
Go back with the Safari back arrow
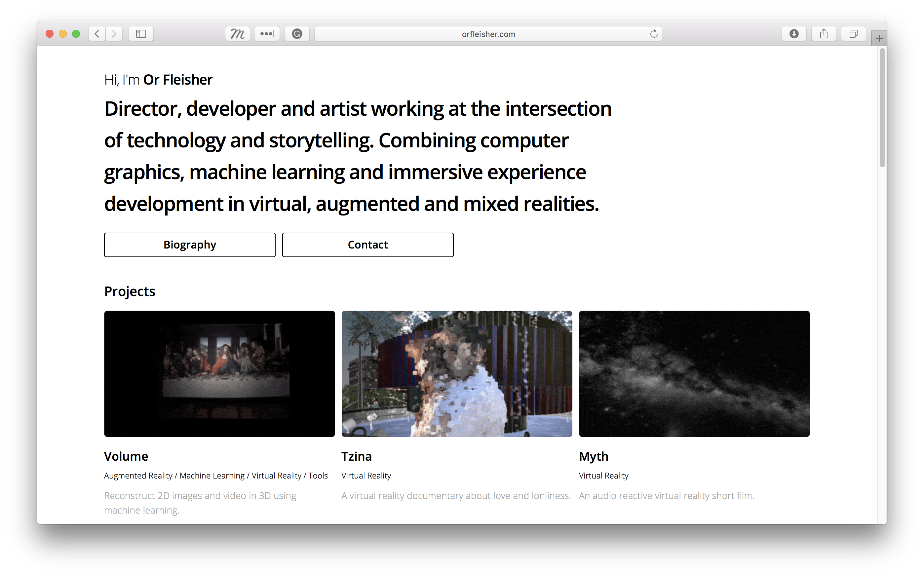(x=97, y=34)
